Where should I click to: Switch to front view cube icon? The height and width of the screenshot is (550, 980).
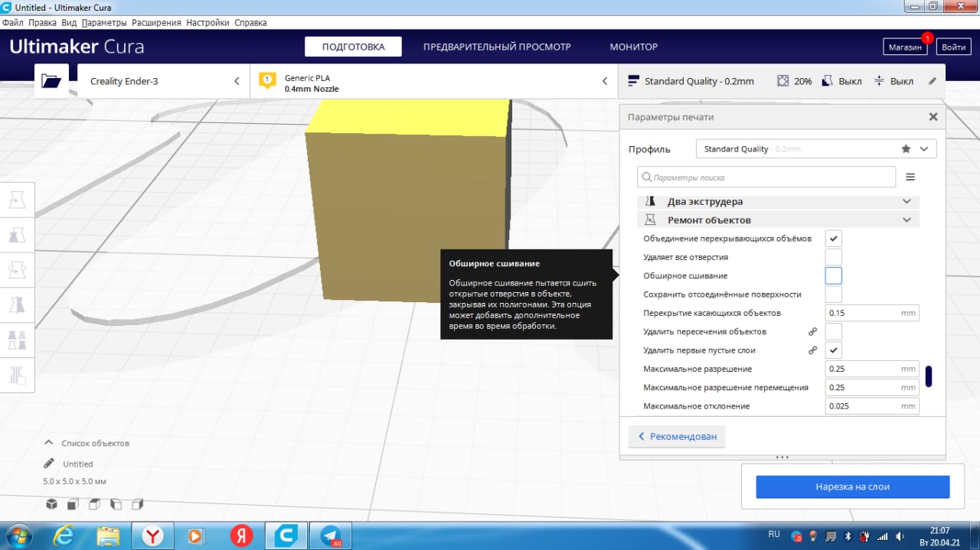[73, 504]
